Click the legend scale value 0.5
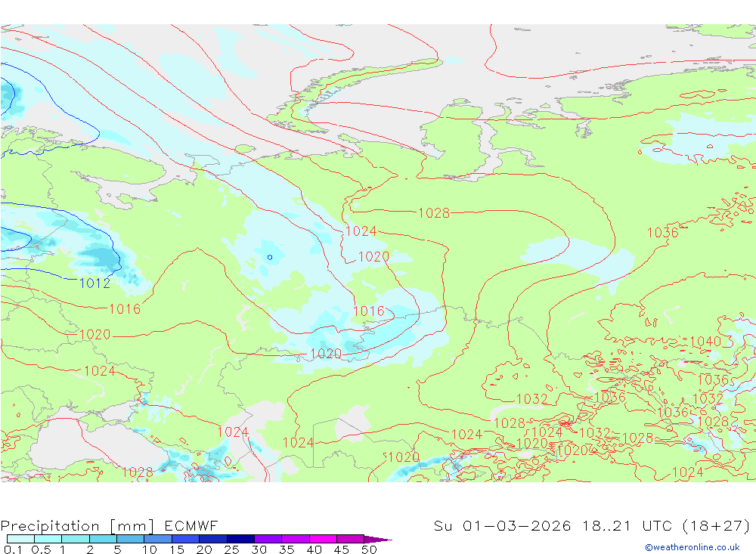 (41, 549)
